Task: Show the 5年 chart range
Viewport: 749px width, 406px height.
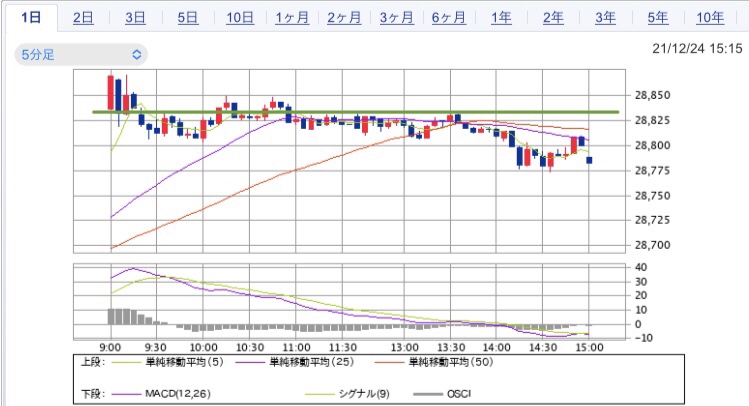Action: (x=658, y=18)
